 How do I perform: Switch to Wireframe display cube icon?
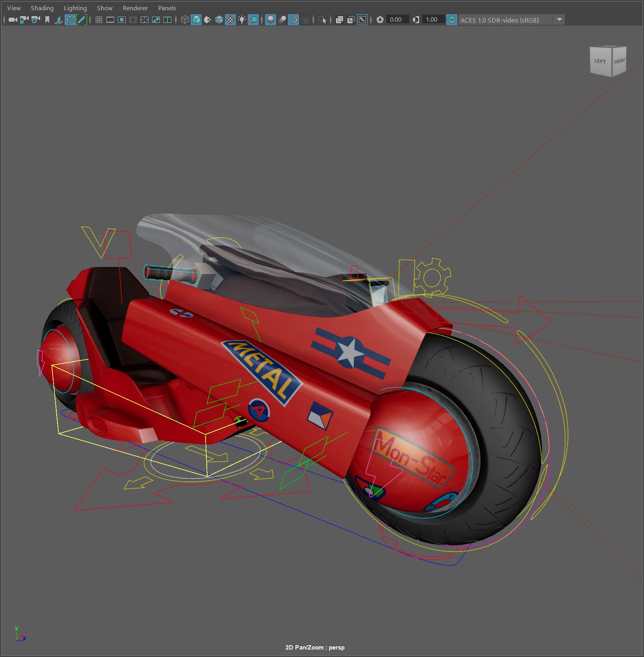coord(184,20)
